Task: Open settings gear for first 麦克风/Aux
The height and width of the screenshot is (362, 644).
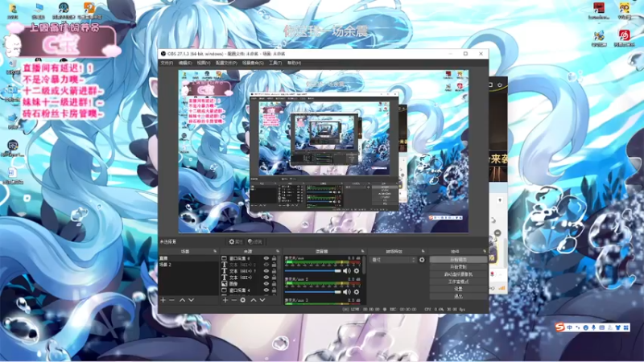Action: [x=357, y=271]
